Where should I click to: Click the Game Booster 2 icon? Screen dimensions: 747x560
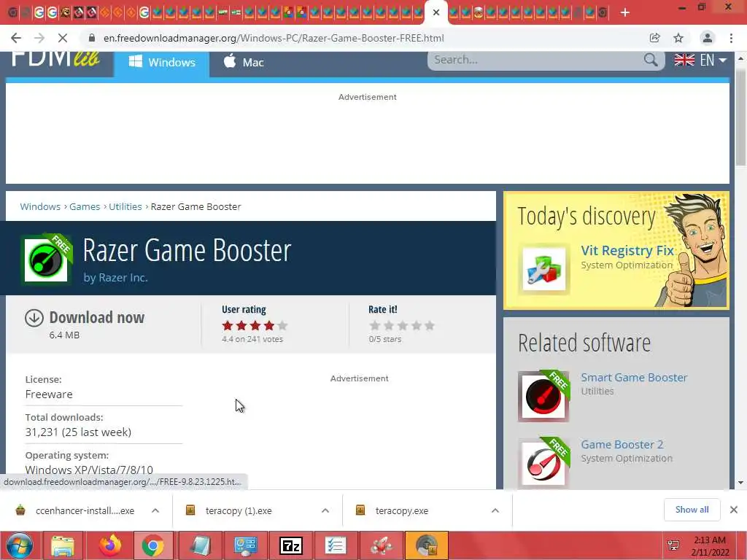[543, 463]
